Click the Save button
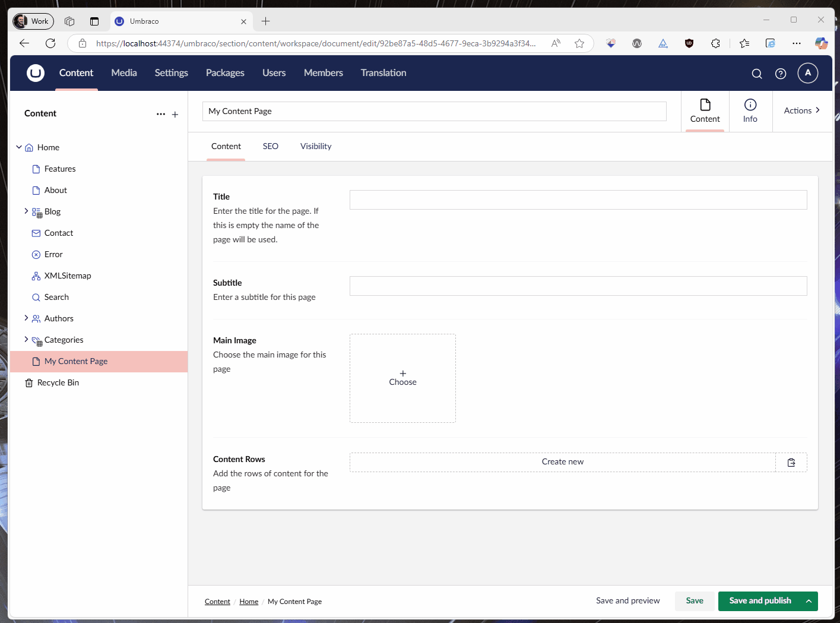840x623 pixels. pos(695,601)
